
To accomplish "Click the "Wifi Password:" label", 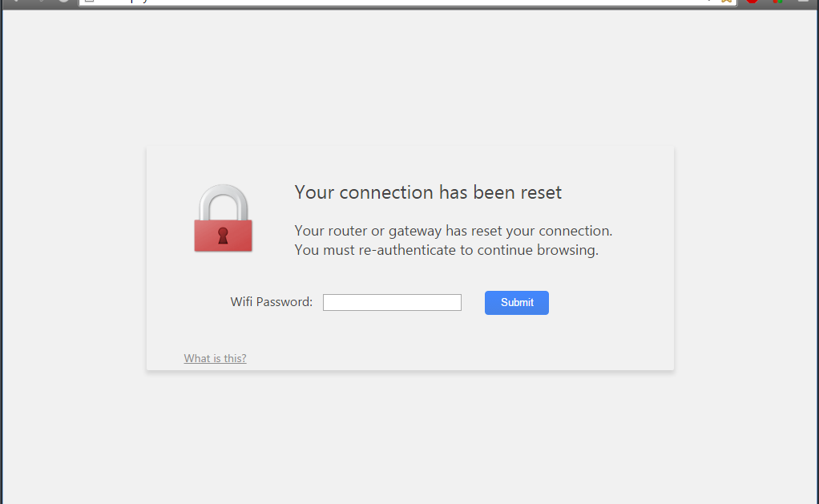I will tap(271, 302).
